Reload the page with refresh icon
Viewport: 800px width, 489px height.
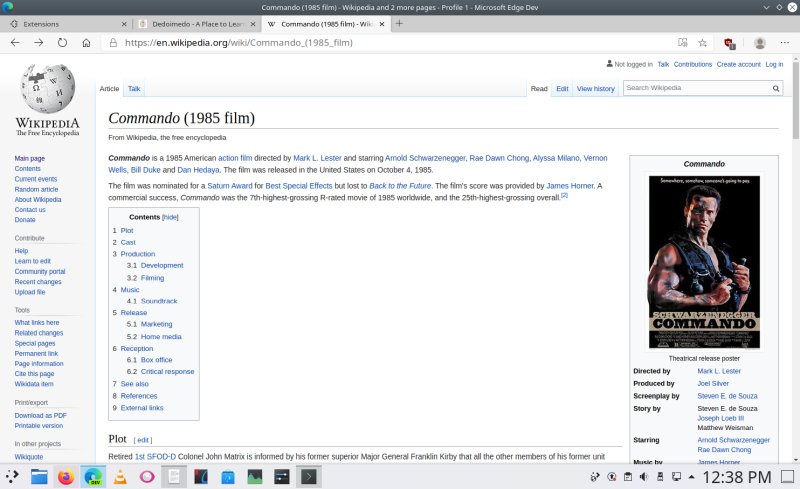(63, 43)
